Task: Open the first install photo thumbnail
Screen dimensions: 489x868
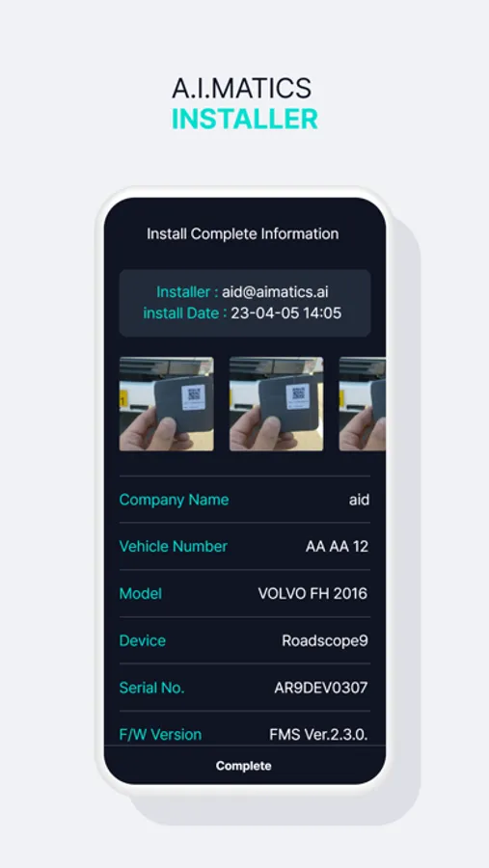Action: [166, 403]
